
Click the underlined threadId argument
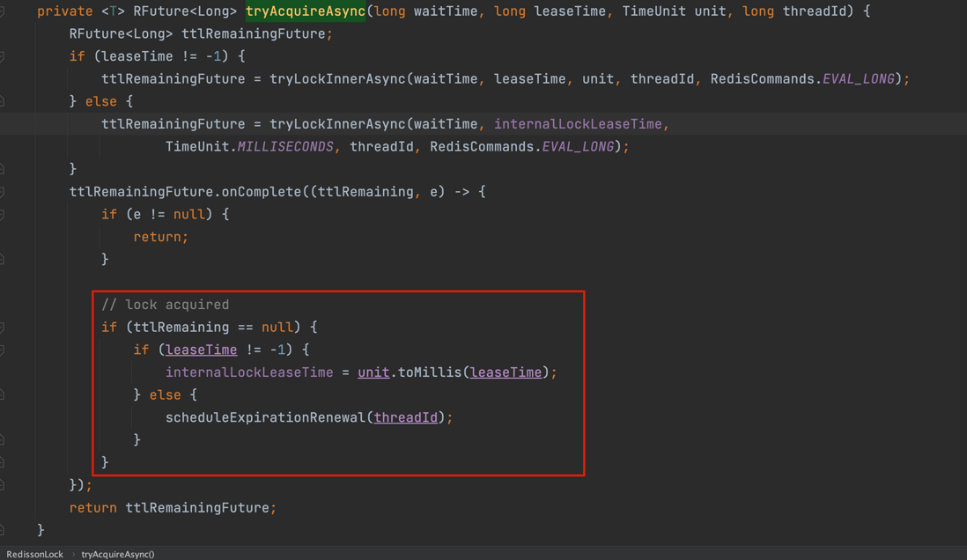(x=405, y=417)
